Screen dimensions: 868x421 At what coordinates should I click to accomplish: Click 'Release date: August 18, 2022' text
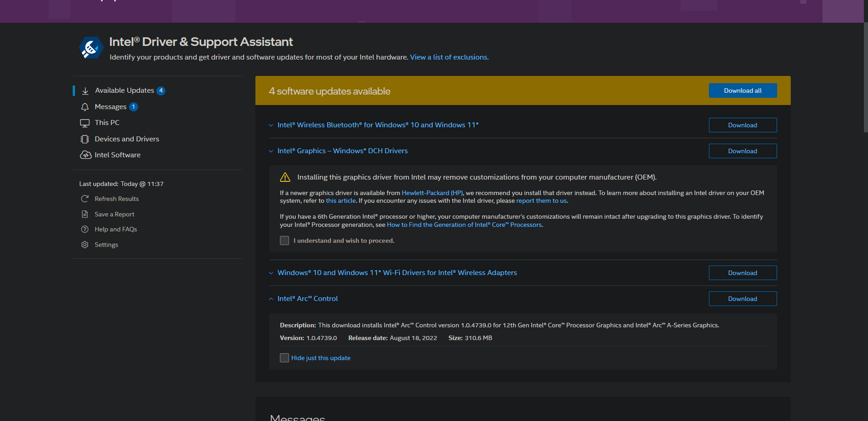(x=393, y=338)
